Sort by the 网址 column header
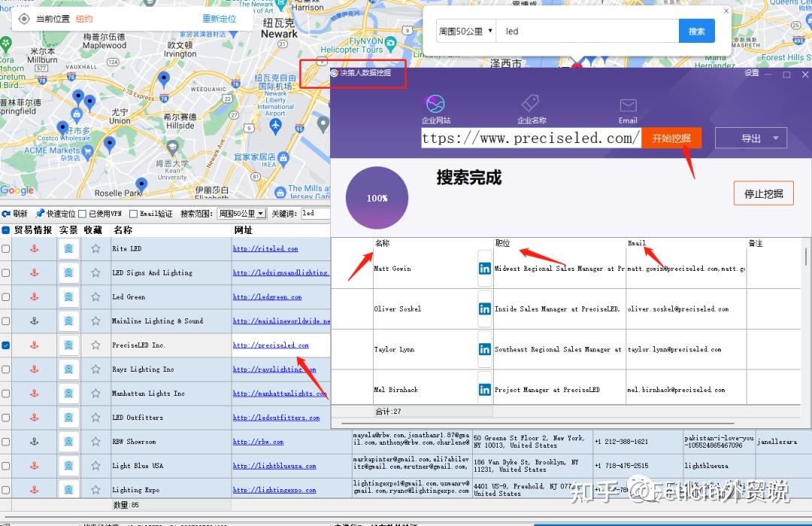Viewport: 812px width, 526px height. pos(244,230)
